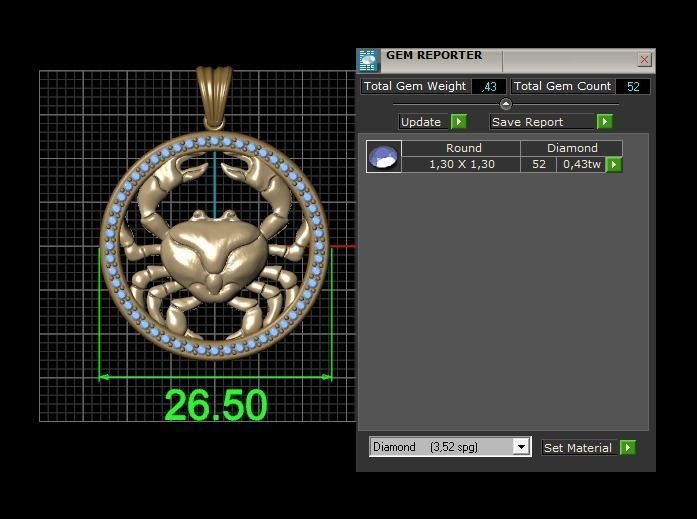697x519 pixels.
Task: Click the '1,30 X 1,30' size cell
Action: (461, 164)
